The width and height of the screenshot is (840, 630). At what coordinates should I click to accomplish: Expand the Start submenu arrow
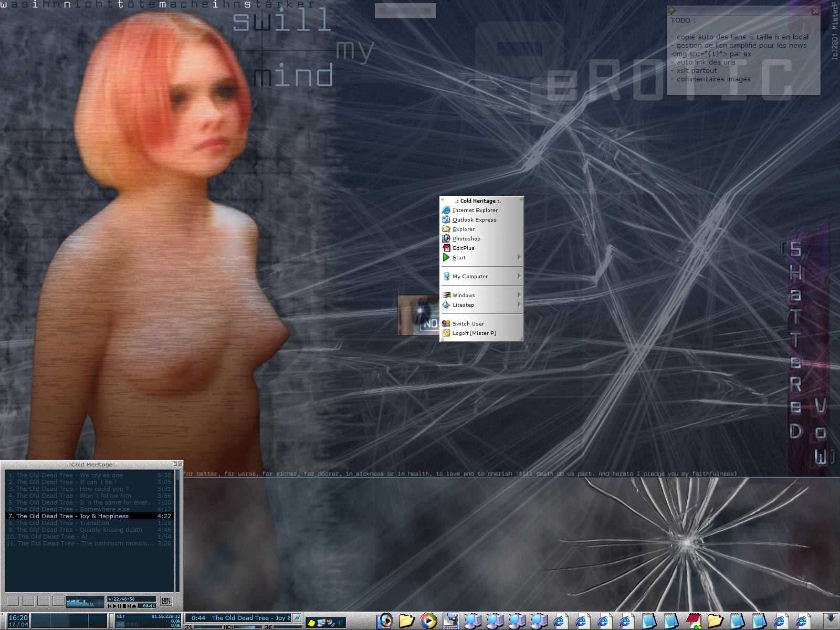click(x=519, y=257)
